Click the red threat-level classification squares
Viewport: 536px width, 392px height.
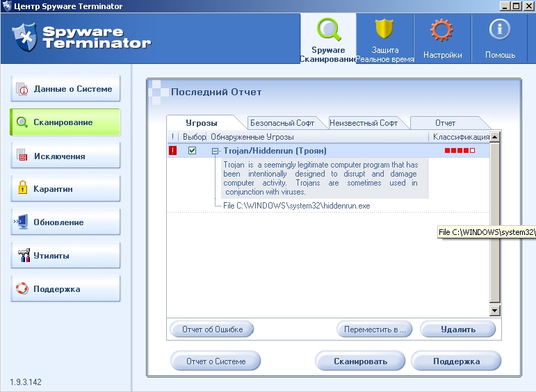[x=460, y=150]
